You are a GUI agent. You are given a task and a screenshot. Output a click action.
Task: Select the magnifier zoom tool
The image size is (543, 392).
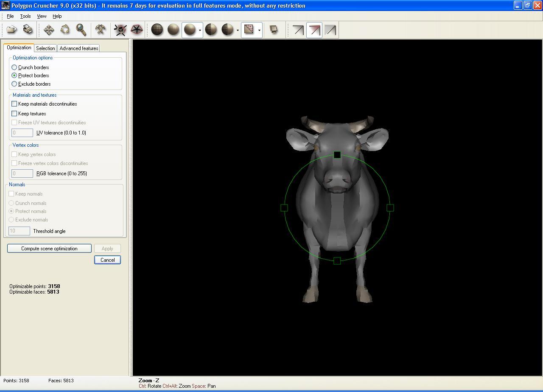[x=81, y=30]
